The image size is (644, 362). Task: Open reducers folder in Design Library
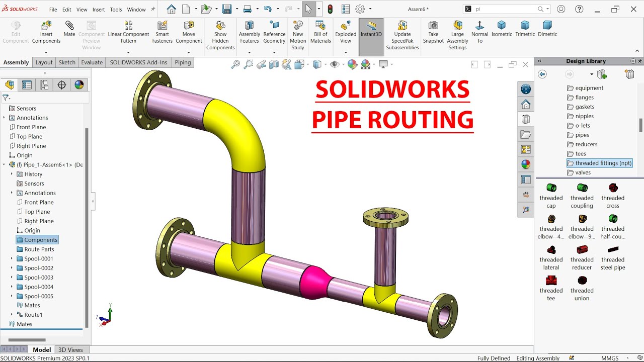582,144
